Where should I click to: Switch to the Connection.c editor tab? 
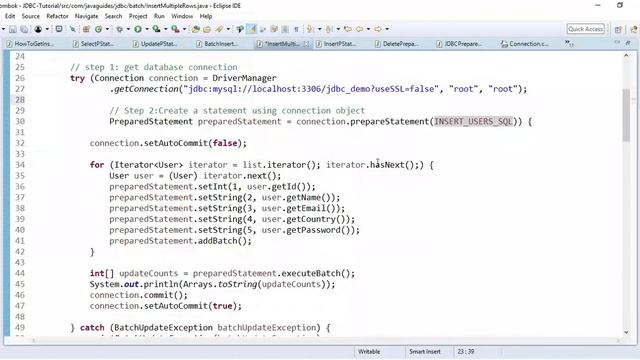click(x=525, y=44)
